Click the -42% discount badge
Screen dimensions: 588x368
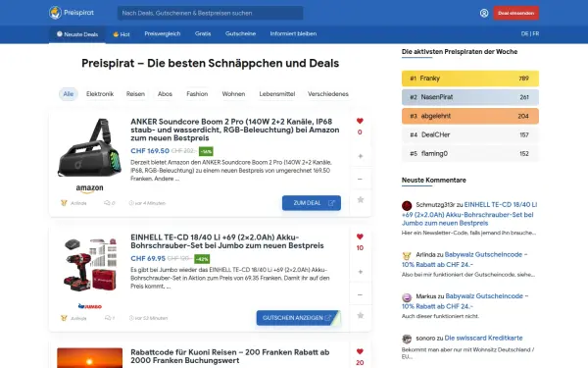pos(202,259)
